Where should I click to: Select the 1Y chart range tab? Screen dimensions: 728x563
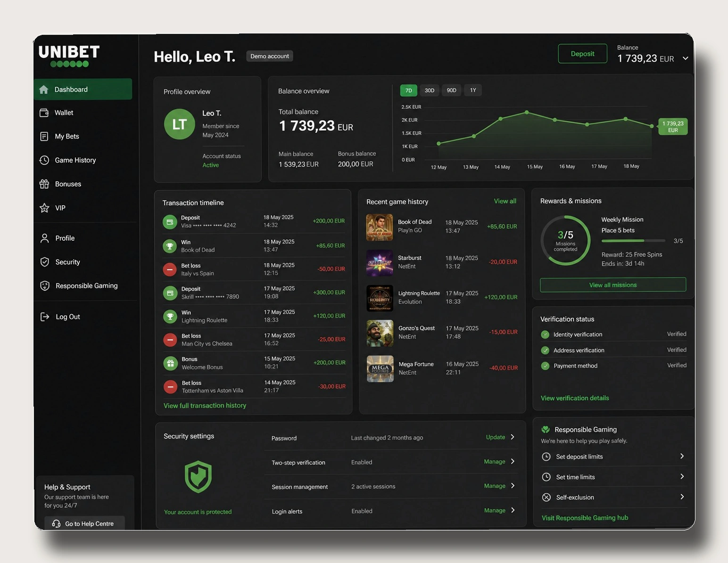tap(473, 90)
